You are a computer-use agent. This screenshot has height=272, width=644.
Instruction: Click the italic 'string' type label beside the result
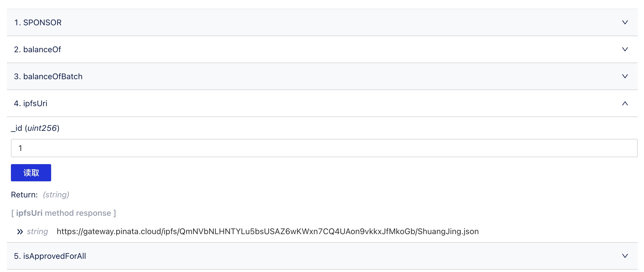tap(37, 232)
